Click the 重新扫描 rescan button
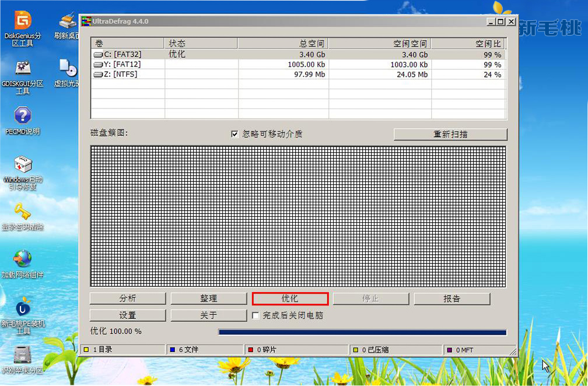The image size is (588, 386). click(x=450, y=134)
